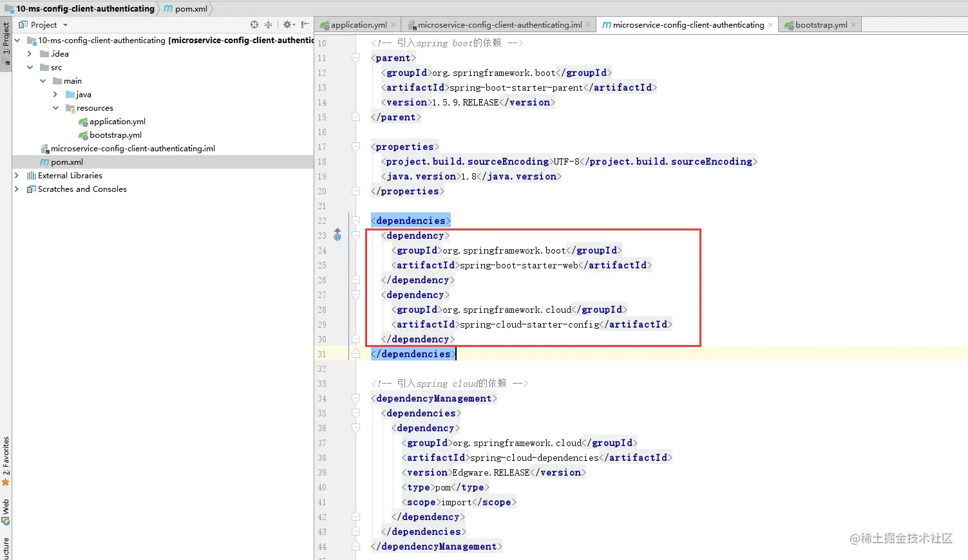The height and width of the screenshot is (560, 968).
Task: Fold the dependency tag at line 36
Action: click(x=356, y=428)
